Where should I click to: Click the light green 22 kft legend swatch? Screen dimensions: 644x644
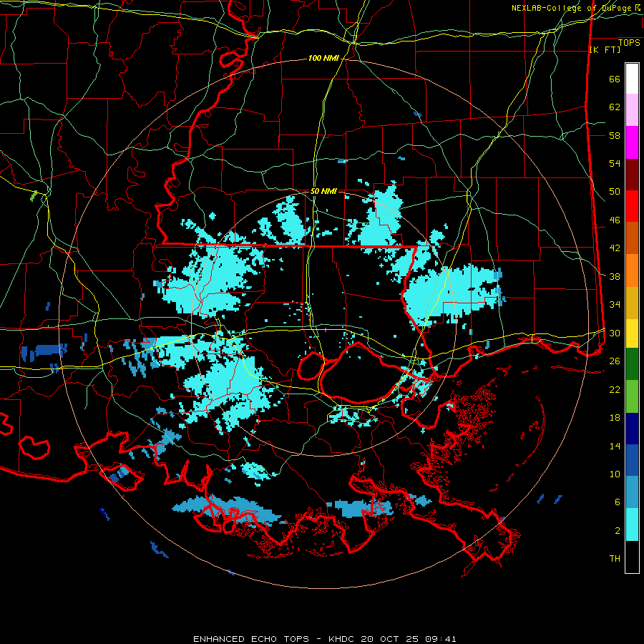[632, 396]
